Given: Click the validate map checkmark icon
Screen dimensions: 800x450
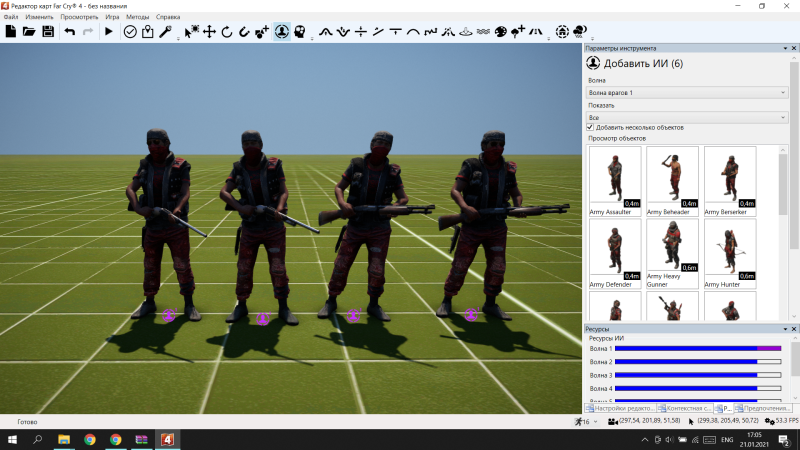Looking at the screenshot, I should (x=130, y=32).
